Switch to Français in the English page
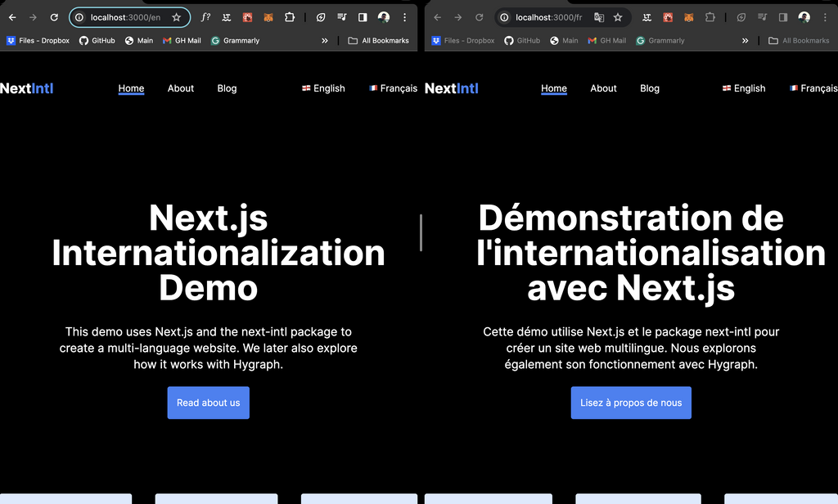 394,88
